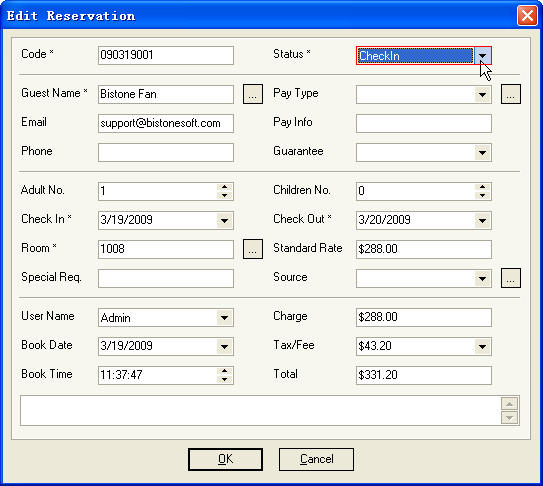The height and width of the screenshot is (486, 543).
Task: Focus the Special Req. text field
Action: [x=166, y=278]
